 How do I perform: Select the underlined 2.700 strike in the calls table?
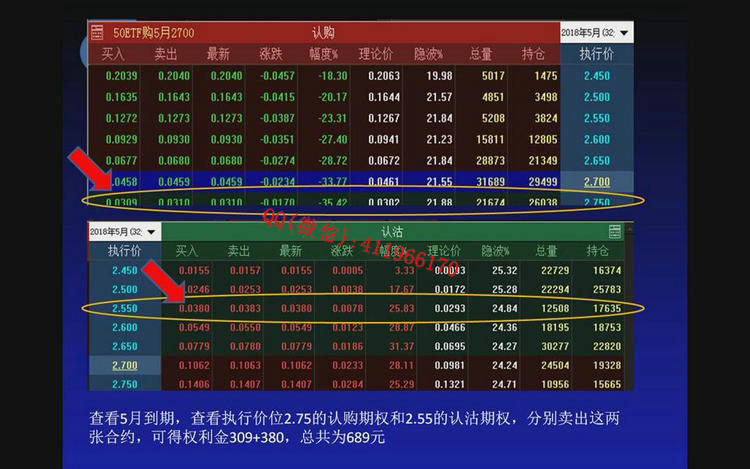(x=596, y=182)
